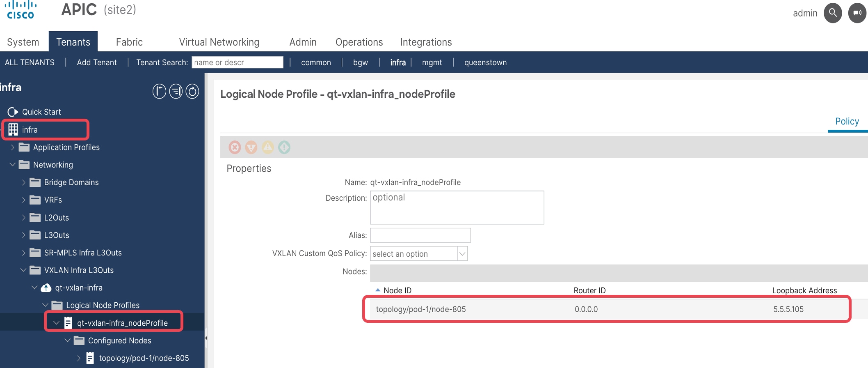
Task: Expand topology/pod-1/node-805 tree node
Action: coord(79,358)
